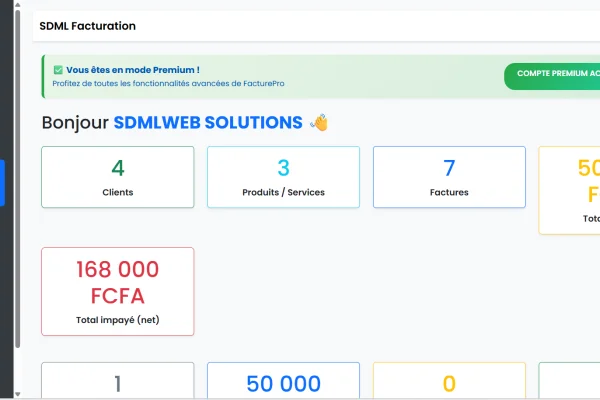This screenshot has width=600, height=400.
Task: Click the blue active item in dark sidebar
Action: [2, 183]
